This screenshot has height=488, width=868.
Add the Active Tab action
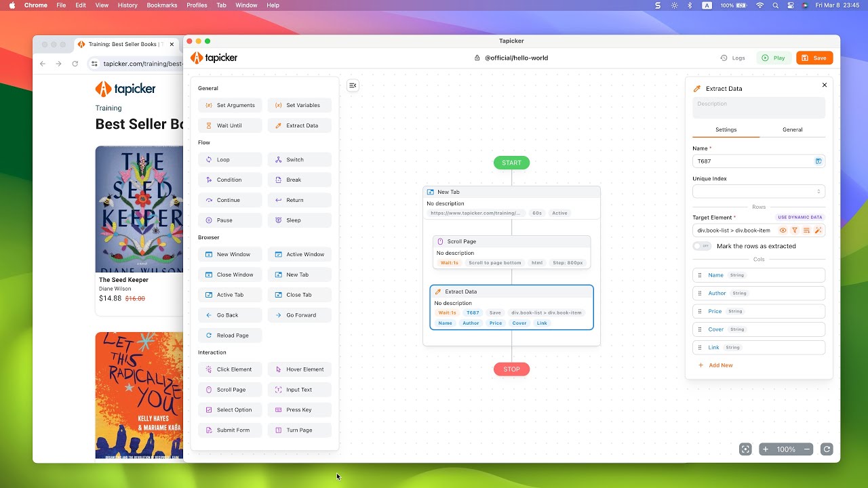tap(230, 295)
